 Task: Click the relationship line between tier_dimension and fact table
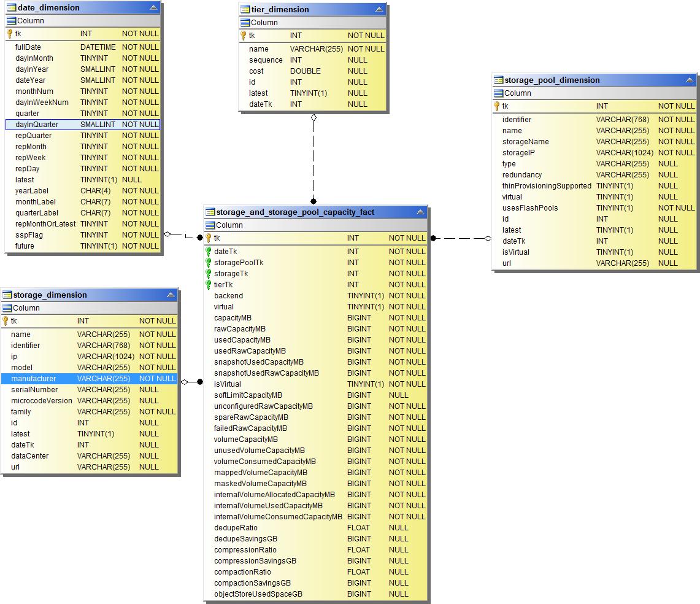click(x=313, y=160)
